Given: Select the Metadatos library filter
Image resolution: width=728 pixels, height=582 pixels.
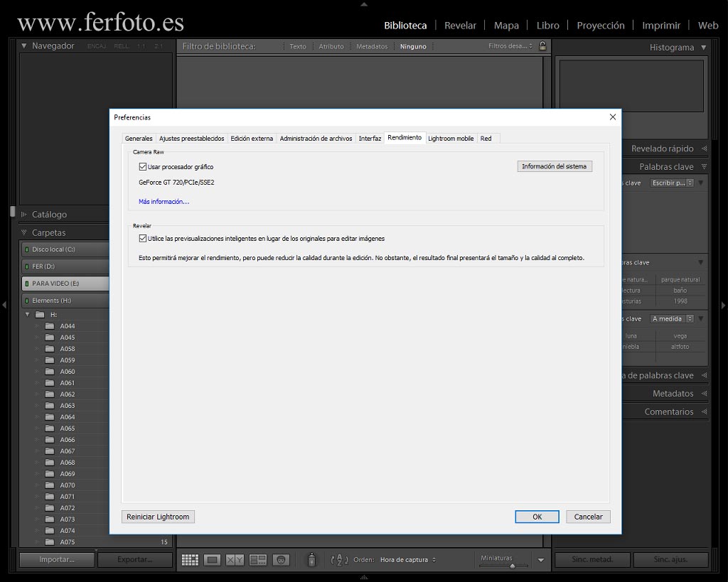Looking at the screenshot, I should (371, 46).
